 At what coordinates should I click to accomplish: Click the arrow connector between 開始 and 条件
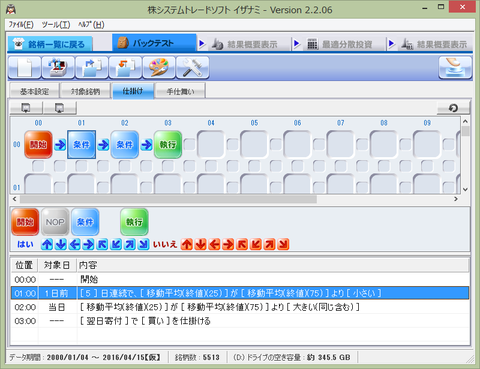pyautogui.click(x=60, y=145)
